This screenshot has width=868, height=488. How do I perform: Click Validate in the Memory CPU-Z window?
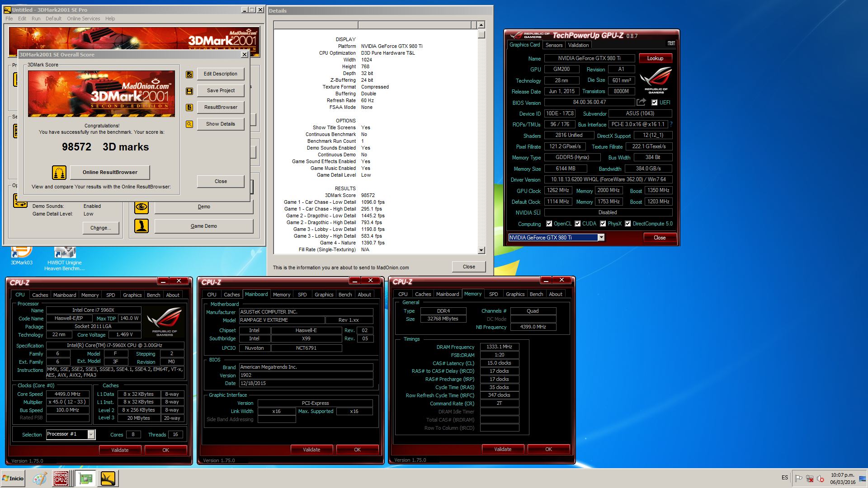point(503,449)
